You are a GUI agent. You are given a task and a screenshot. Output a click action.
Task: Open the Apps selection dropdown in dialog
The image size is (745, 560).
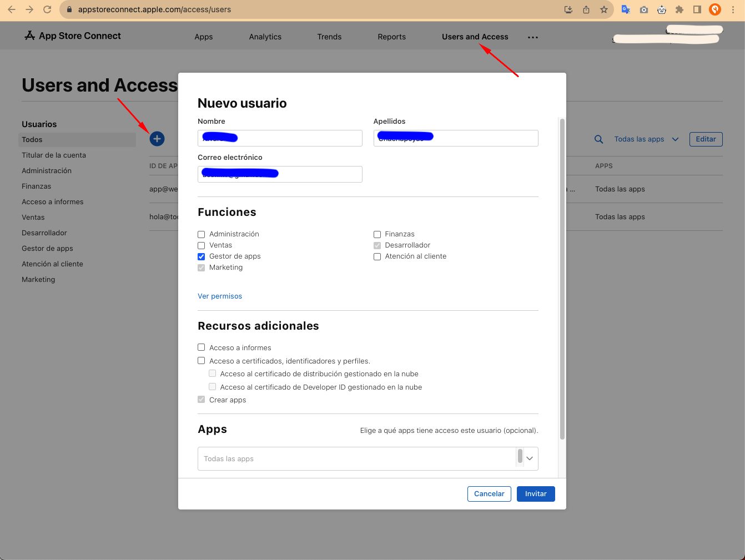(368, 458)
